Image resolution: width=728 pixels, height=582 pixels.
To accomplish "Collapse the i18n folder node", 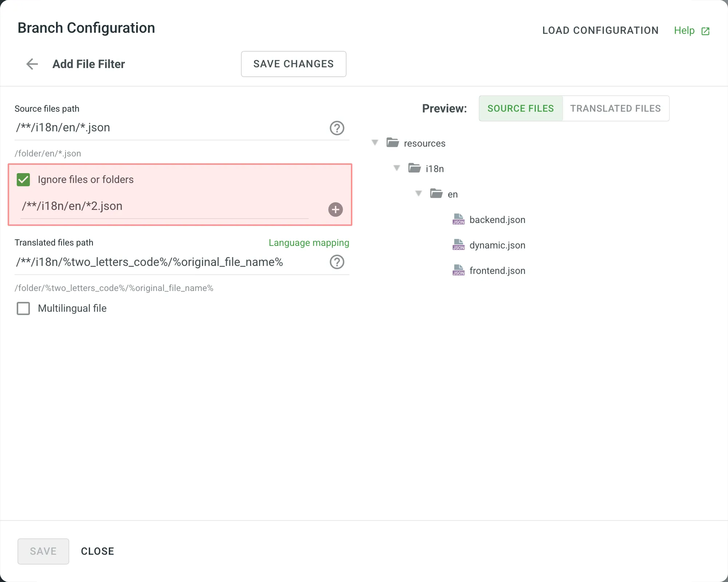I will (397, 168).
